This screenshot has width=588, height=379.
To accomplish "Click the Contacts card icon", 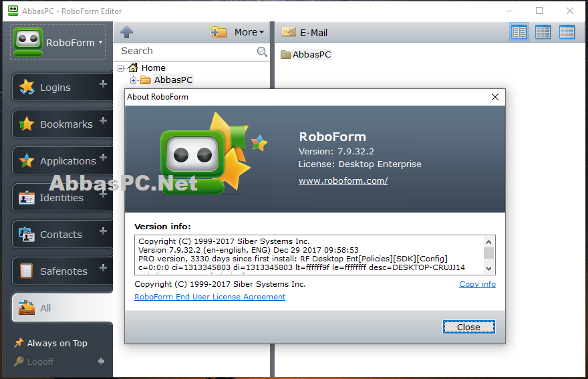I will coord(27,234).
